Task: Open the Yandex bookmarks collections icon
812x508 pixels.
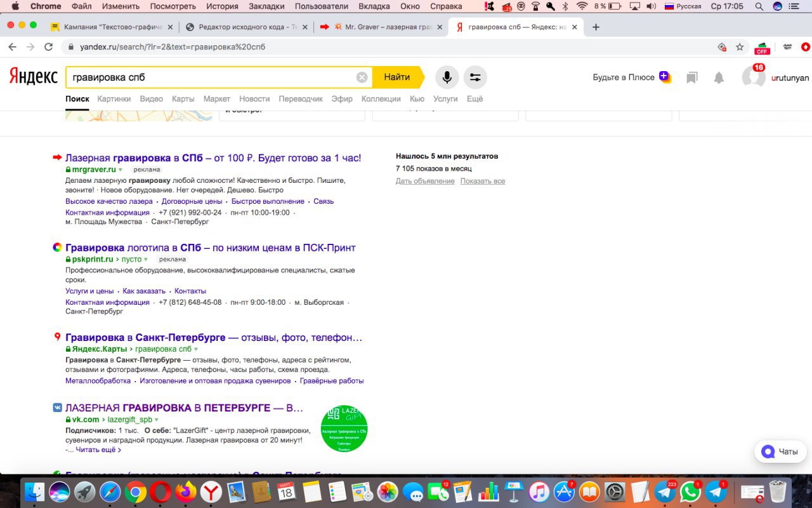Action: [x=692, y=77]
